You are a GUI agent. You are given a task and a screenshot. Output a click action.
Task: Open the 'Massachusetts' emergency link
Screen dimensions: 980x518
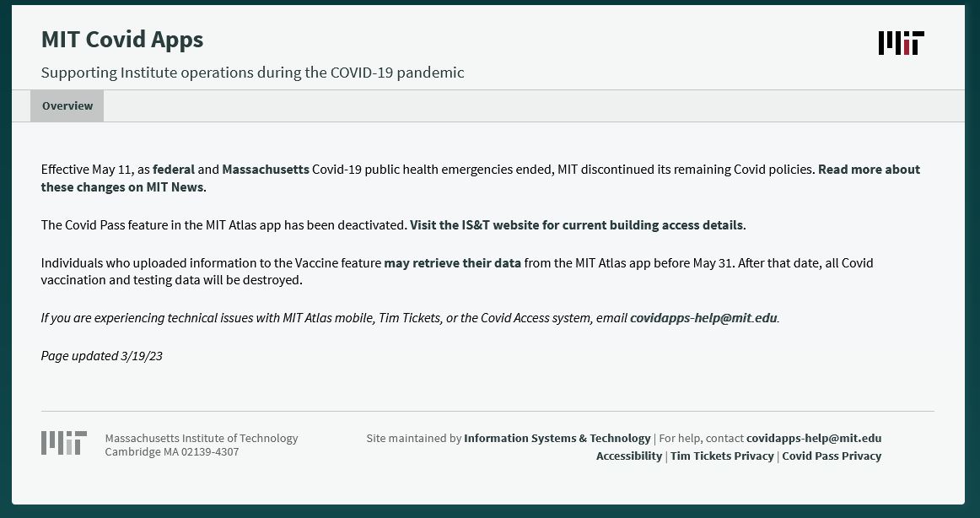pyautogui.click(x=266, y=170)
